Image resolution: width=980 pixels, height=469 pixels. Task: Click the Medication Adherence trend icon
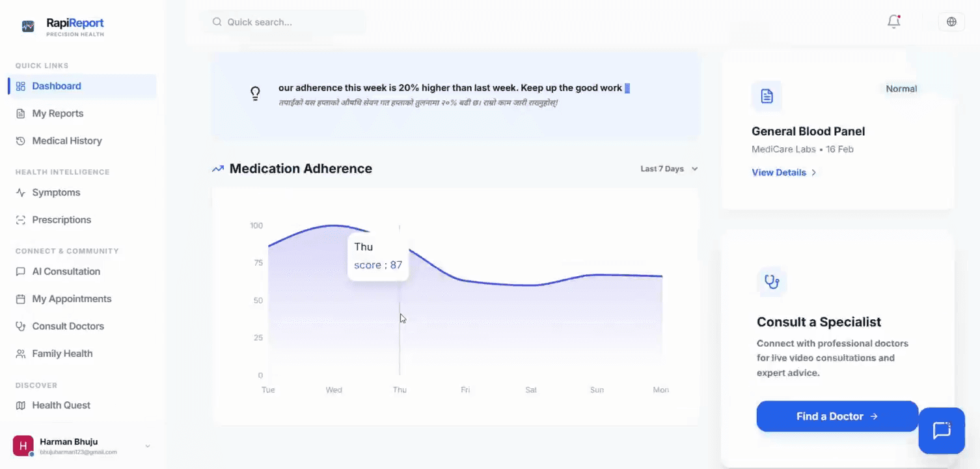tap(218, 169)
